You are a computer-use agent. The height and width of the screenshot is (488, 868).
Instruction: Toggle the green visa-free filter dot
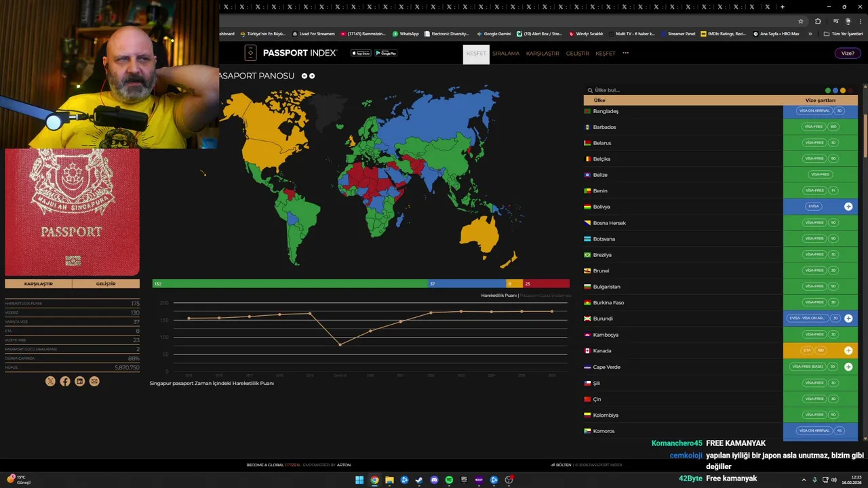[828, 90]
